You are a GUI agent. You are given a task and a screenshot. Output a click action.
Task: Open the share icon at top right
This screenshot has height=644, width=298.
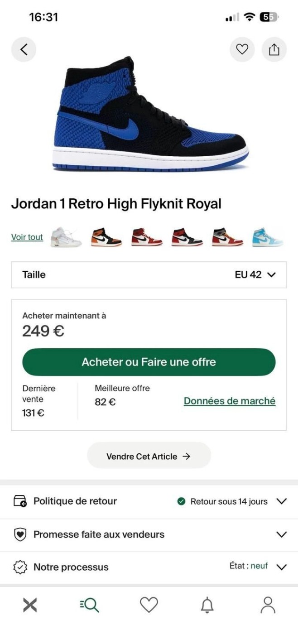coord(274,49)
